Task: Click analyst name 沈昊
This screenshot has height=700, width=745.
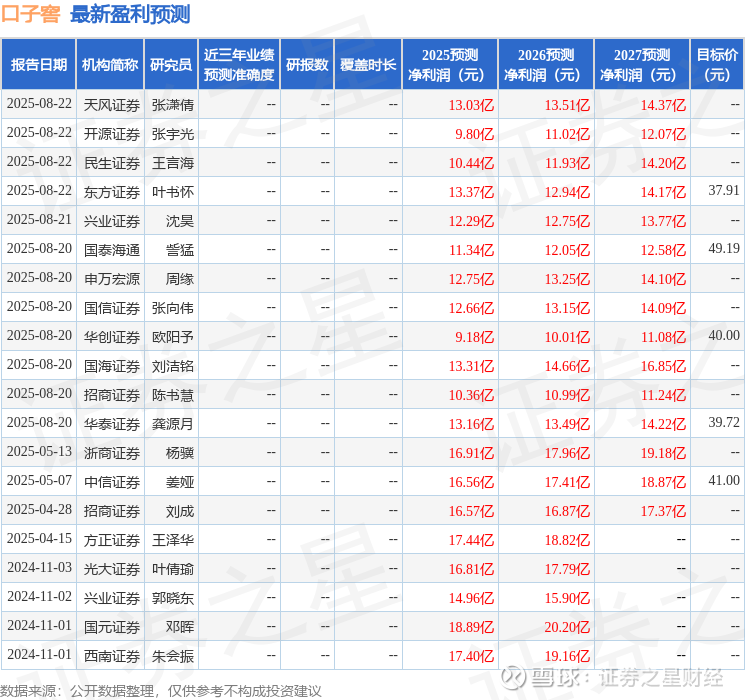Action: coord(180,221)
